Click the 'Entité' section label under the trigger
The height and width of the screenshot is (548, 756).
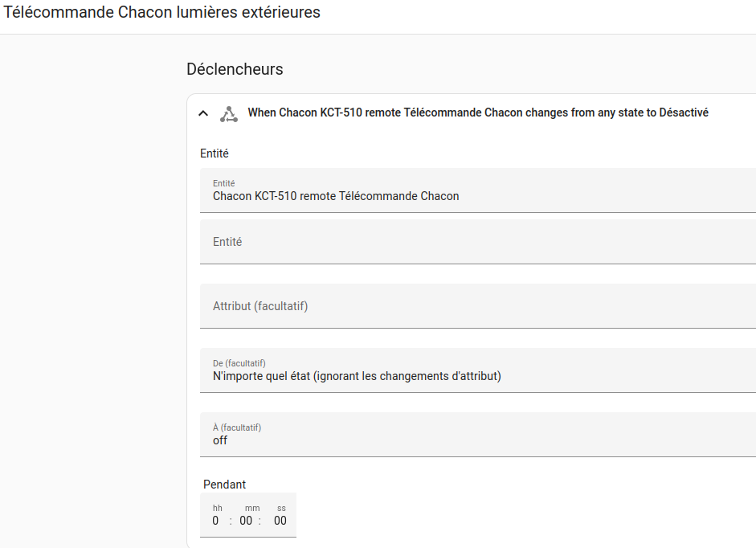pyautogui.click(x=215, y=153)
